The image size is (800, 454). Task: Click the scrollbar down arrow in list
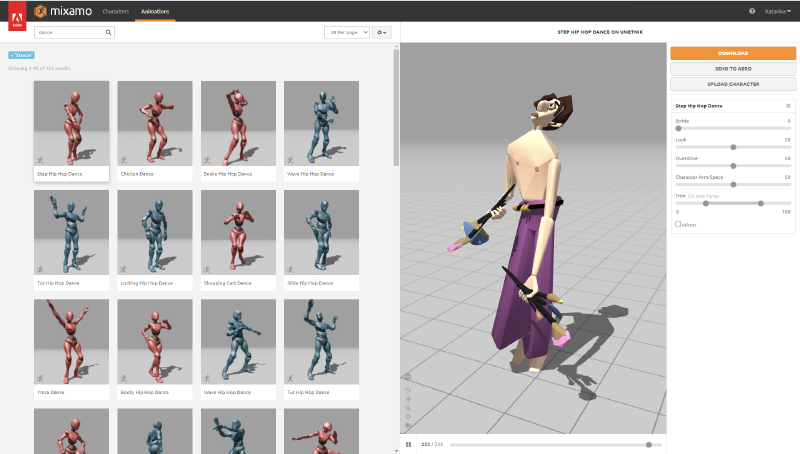pos(396,451)
